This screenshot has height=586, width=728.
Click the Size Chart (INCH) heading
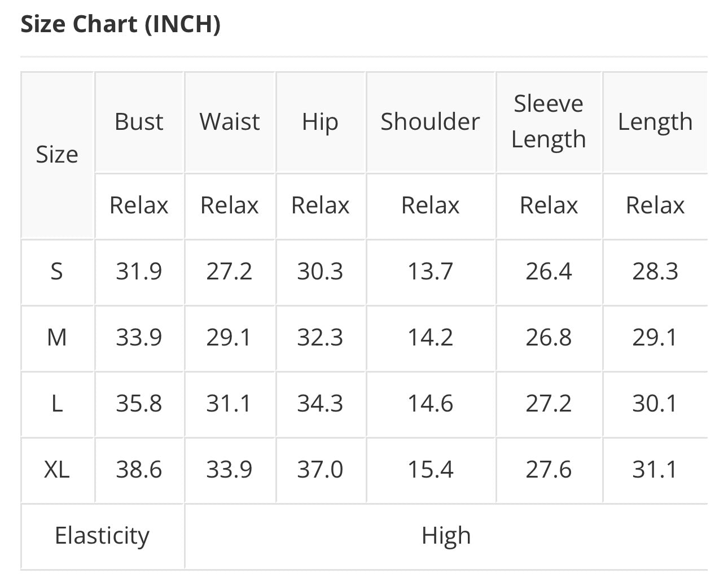[120, 24]
